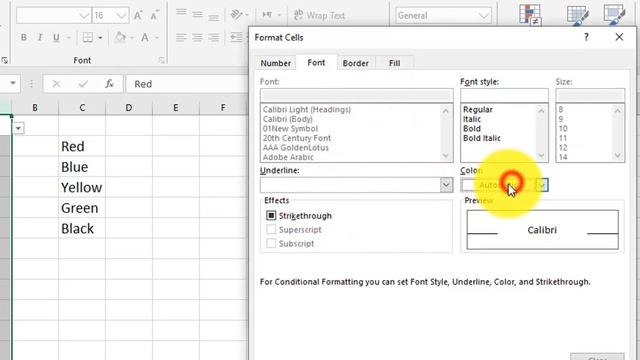Close the Format Cells dialog

point(619,37)
